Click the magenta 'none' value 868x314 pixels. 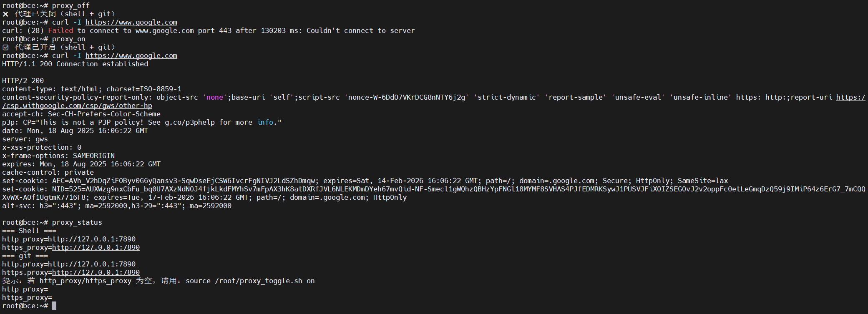215,98
